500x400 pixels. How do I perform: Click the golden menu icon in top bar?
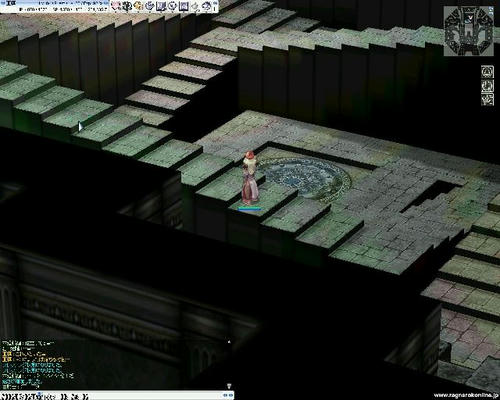[138, 6]
